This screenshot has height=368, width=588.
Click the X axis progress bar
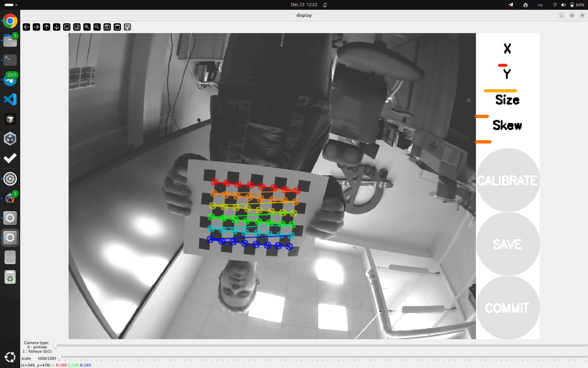point(502,64)
